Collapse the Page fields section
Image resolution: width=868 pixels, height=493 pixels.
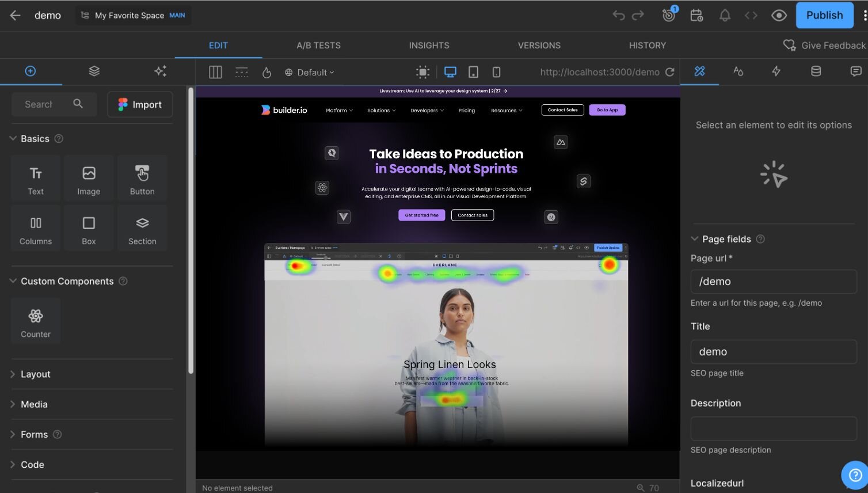pos(695,238)
